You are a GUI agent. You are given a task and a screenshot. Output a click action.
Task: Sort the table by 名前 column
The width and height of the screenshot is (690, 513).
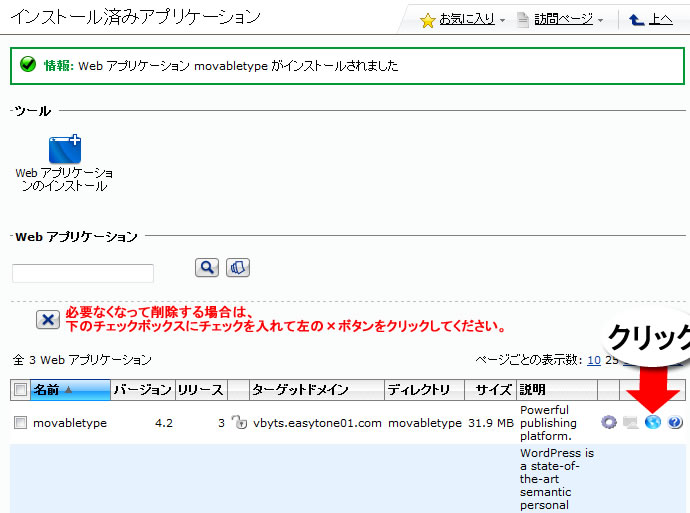click(x=47, y=390)
